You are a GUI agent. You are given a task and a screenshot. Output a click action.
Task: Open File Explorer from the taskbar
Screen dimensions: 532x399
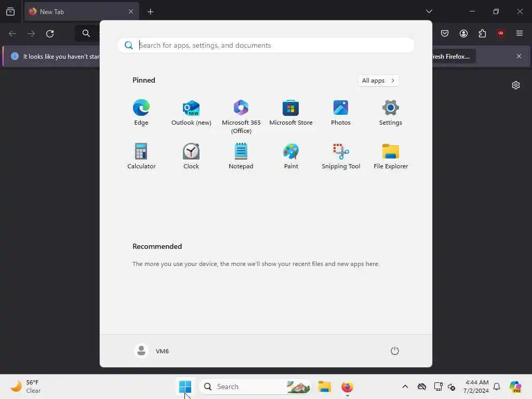point(324,387)
